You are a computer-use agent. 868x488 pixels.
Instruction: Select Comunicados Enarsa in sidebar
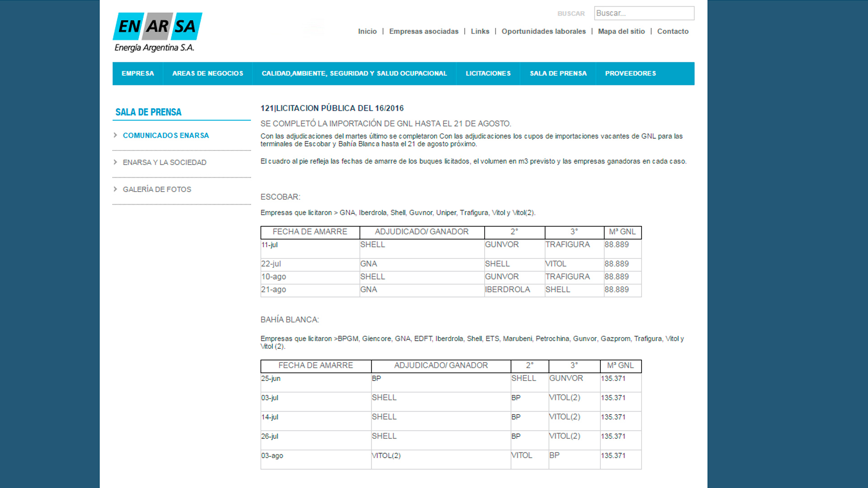[166, 136]
